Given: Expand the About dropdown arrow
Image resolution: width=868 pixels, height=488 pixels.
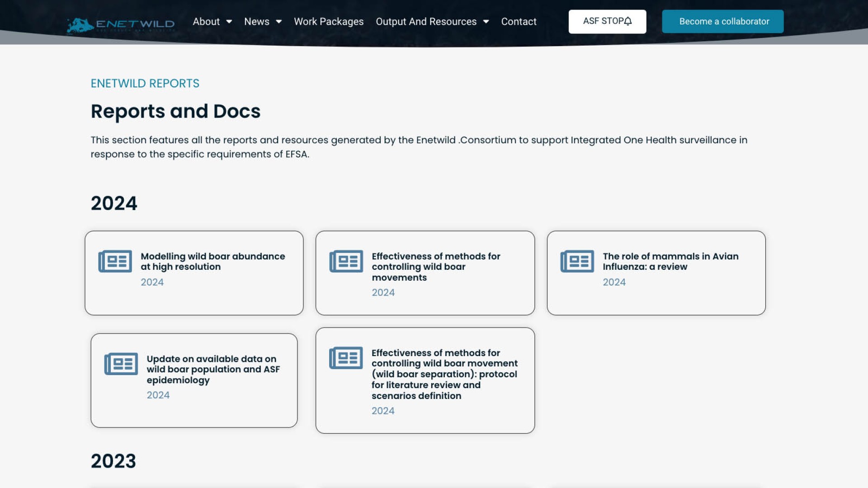Looking at the screenshot, I should (229, 22).
